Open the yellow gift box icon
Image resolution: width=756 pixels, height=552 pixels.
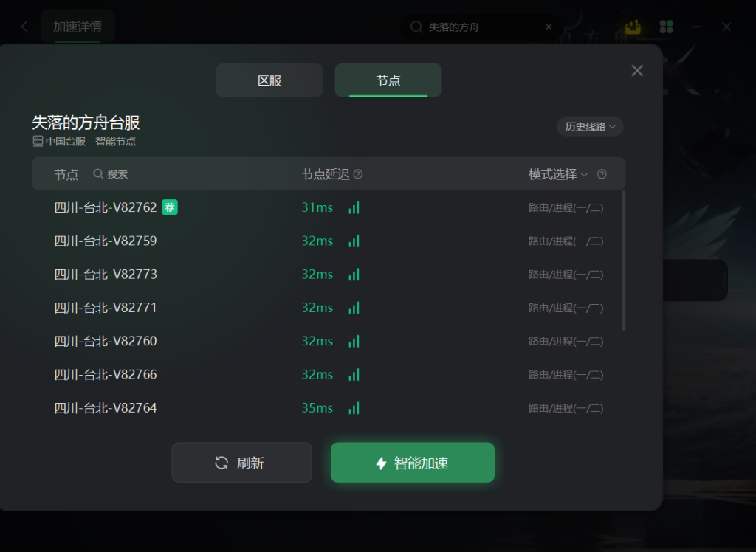coord(633,27)
